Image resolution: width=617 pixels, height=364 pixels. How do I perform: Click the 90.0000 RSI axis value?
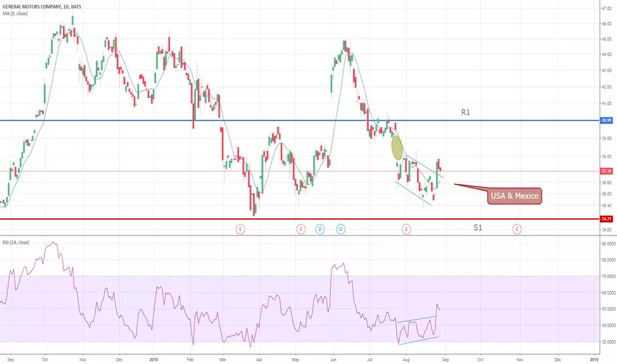(x=608, y=244)
